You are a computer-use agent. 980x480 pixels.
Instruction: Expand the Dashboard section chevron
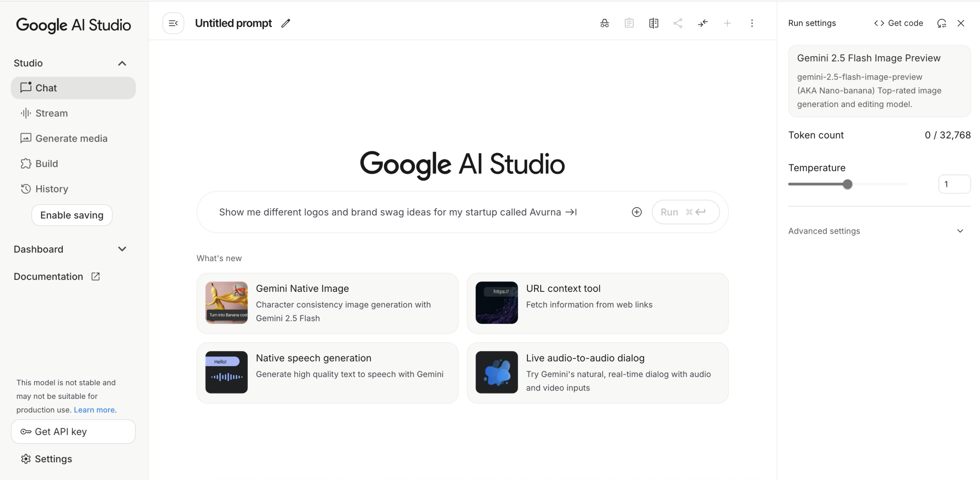(122, 249)
